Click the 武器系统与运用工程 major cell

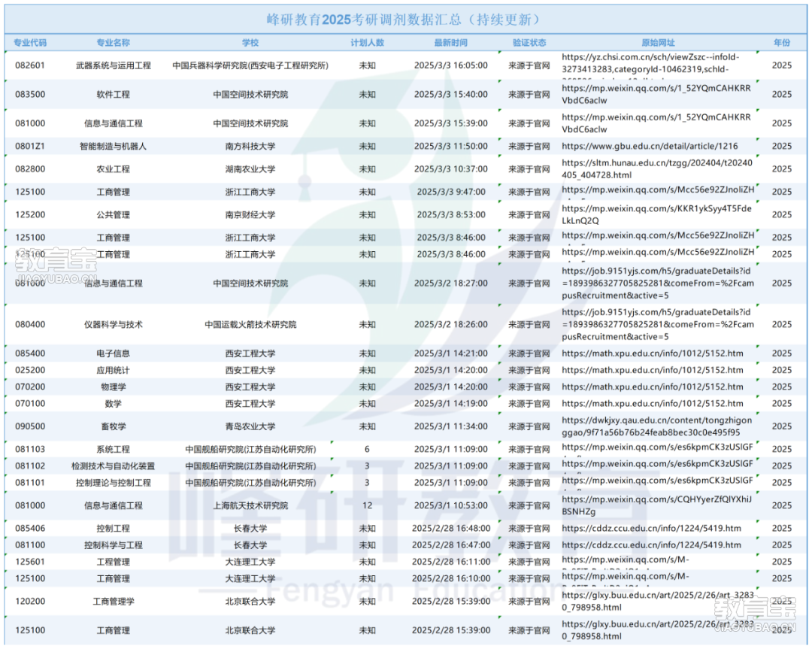click(x=113, y=65)
